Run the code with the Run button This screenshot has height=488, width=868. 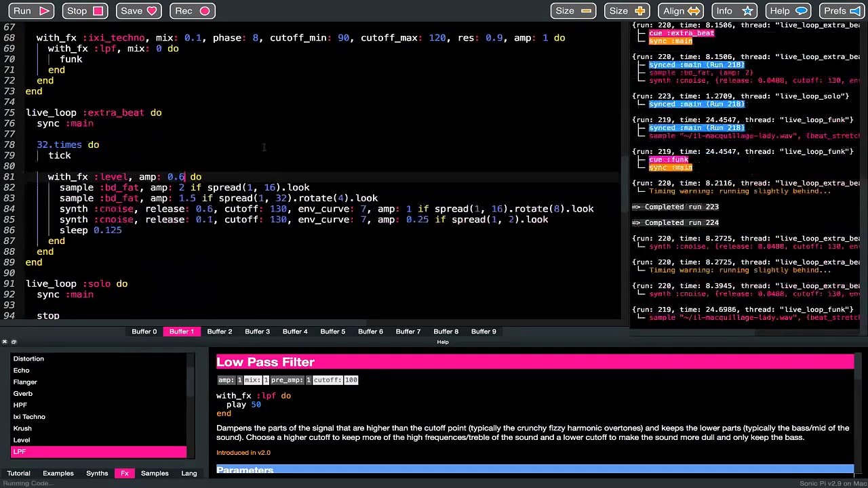coord(31,11)
